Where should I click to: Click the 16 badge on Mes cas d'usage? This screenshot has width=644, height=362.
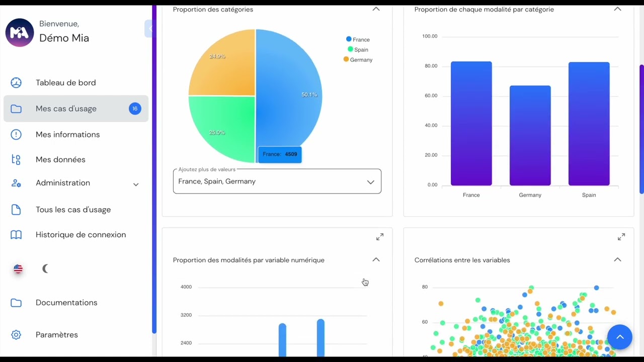click(135, 109)
